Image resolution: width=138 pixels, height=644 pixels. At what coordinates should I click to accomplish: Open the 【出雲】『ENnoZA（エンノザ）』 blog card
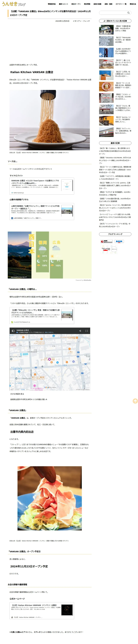[x=42, y=315]
